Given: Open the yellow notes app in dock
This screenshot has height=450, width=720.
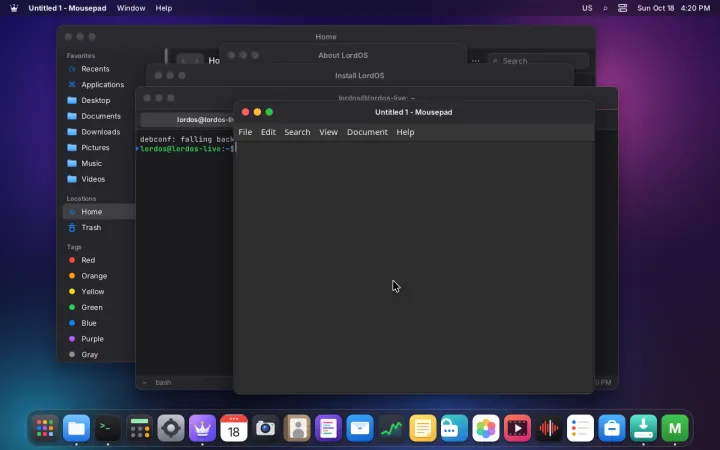Looking at the screenshot, I should click(423, 428).
